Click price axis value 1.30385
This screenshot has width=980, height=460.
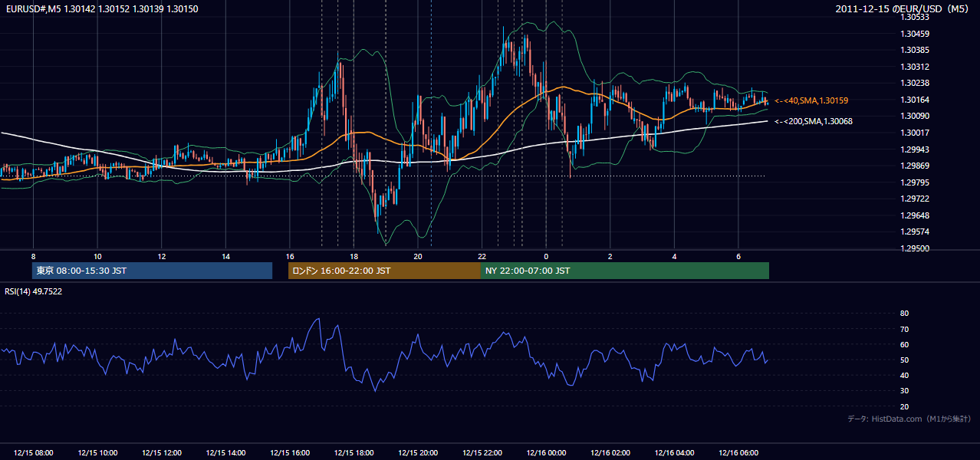[915, 50]
